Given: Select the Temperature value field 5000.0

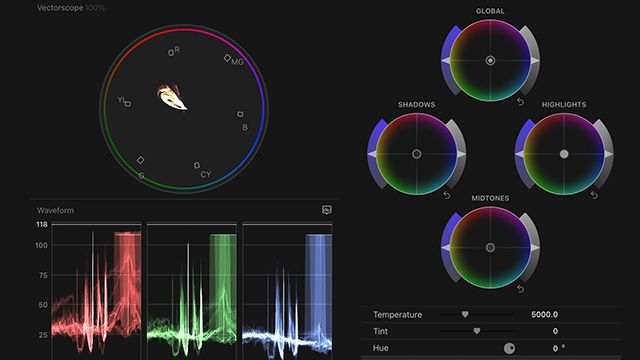Looking at the screenshot, I should point(544,315).
